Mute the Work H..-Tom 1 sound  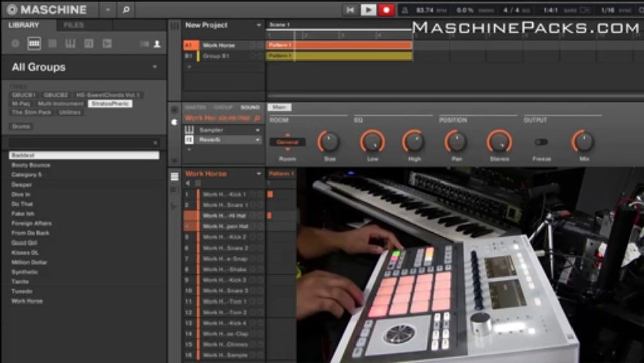(253, 301)
